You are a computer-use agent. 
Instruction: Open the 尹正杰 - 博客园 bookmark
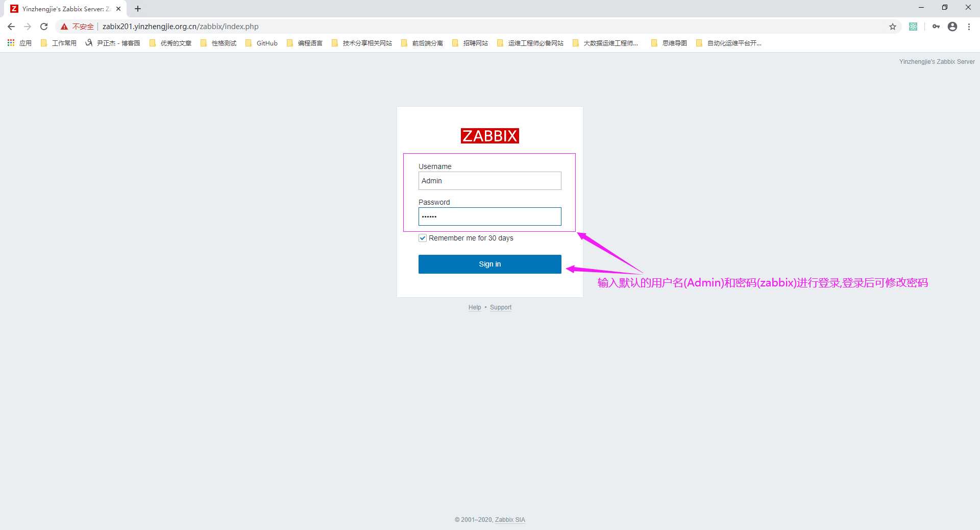(113, 43)
